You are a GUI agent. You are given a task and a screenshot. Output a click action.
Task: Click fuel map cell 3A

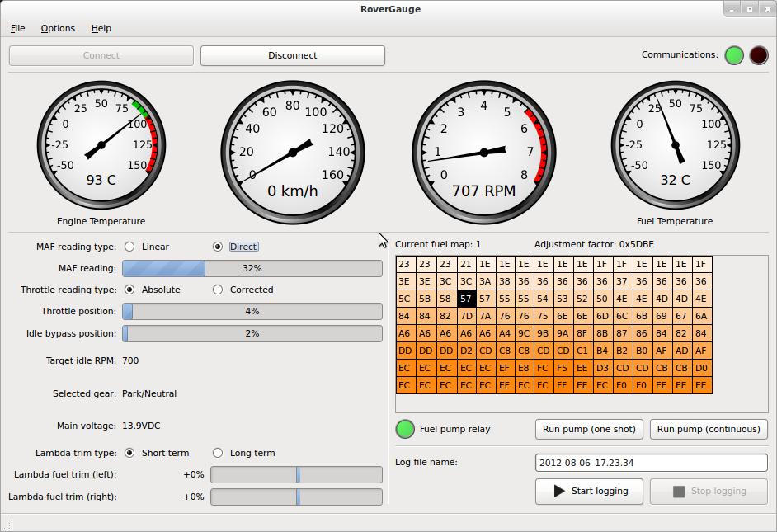click(x=485, y=281)
